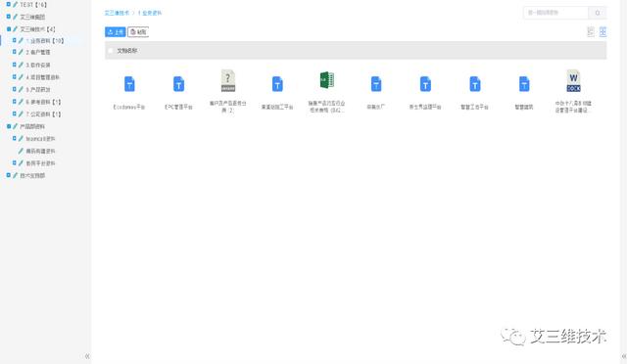Click the pencil edit icon beside TEST
Image resolution: width=627 pixels, height=364 pixels.
tap(16, 4)
